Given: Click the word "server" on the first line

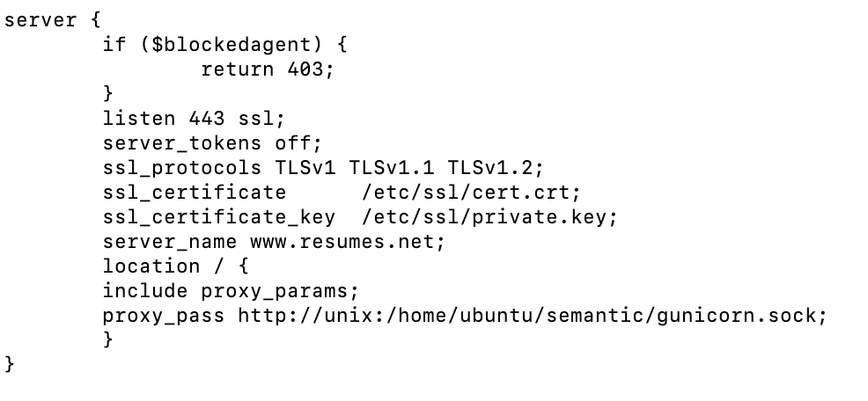Looking at the screenshot, I should [x=40, y=18].
